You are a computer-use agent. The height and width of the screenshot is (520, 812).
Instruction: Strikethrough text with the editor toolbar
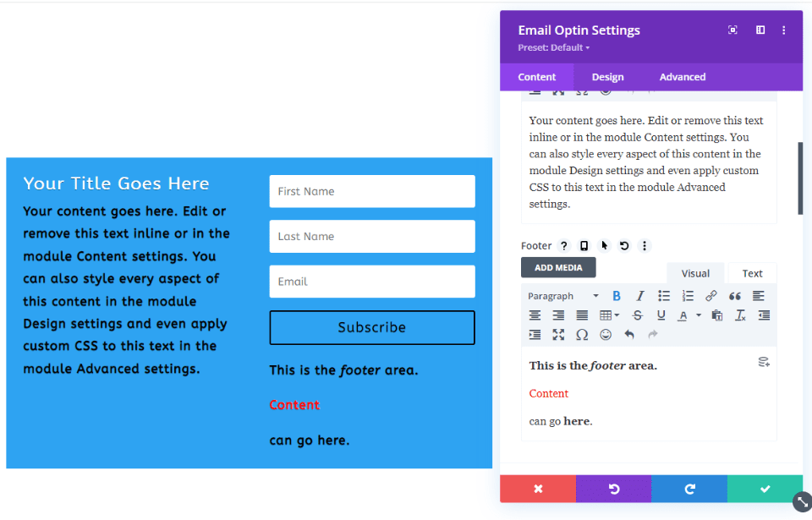[637, 315]
